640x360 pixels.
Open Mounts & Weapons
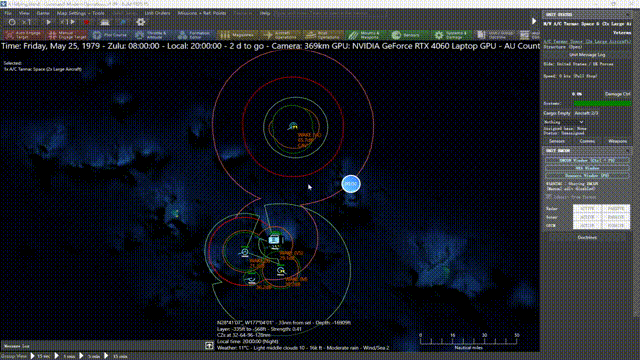[x=366, y=35]
